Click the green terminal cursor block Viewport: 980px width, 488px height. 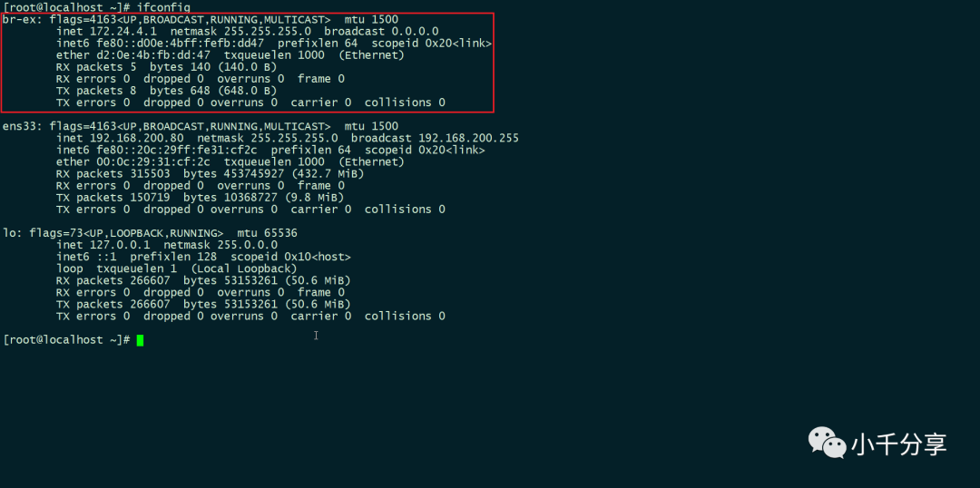(140, 340)
